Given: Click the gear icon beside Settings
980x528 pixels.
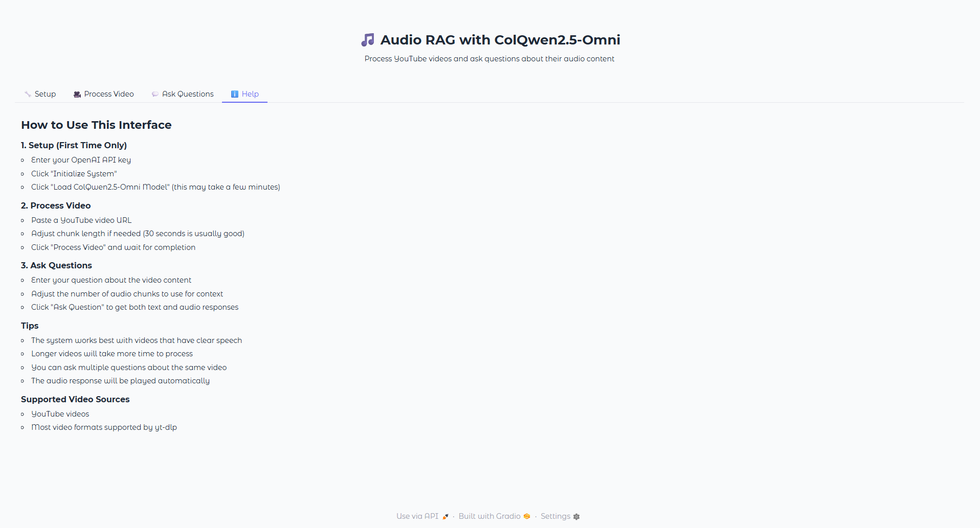Looking at the screenshot, I should pyautogui.click(x=576, y=517).
